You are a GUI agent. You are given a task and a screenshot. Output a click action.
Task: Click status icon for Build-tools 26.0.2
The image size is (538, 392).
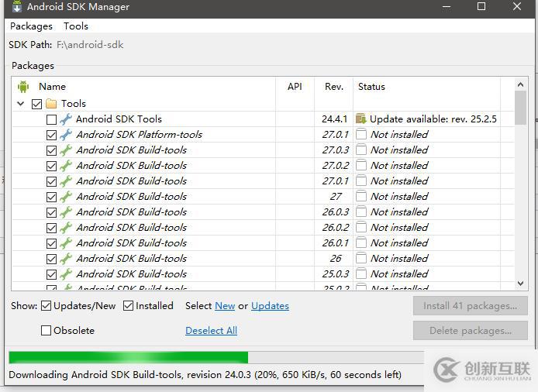(361, 227)
